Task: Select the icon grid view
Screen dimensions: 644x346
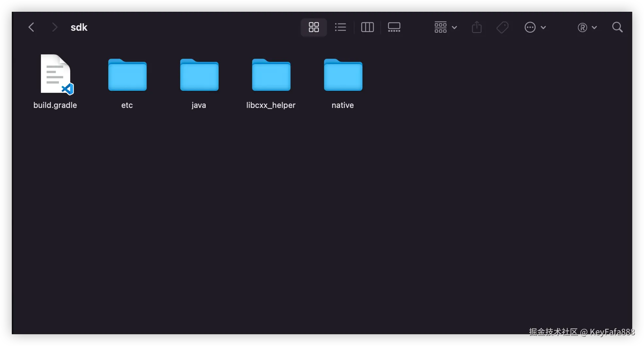Action: click(314, 27)
